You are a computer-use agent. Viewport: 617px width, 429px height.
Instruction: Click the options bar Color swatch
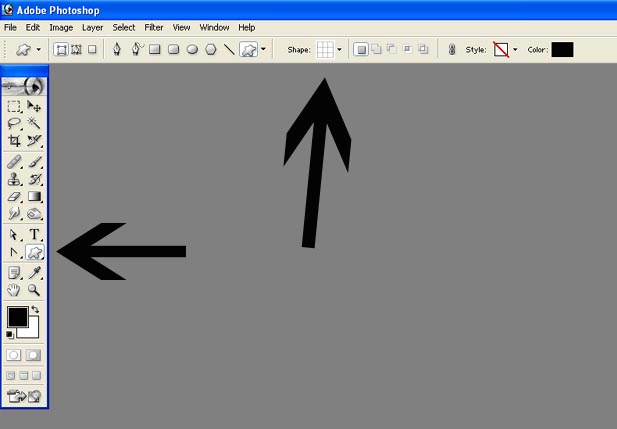coord(562,50)
